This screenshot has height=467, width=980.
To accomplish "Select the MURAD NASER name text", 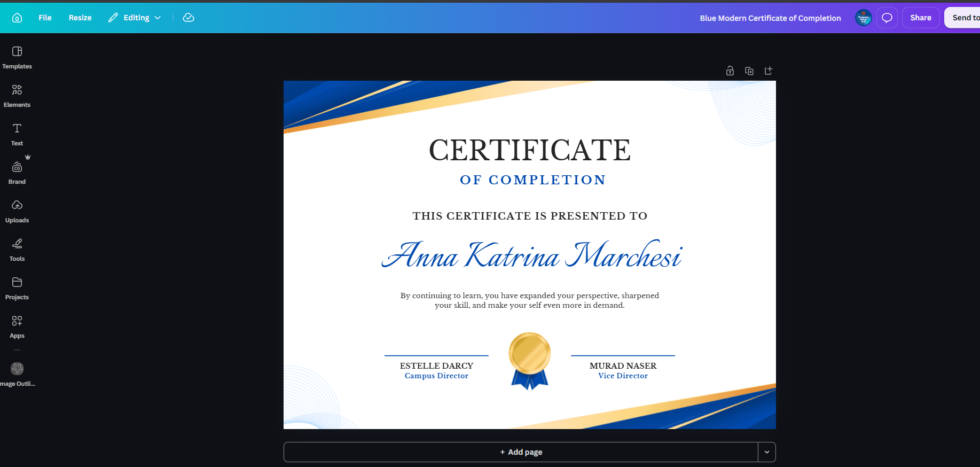I will pyautogui.click(x=623, y=366).
